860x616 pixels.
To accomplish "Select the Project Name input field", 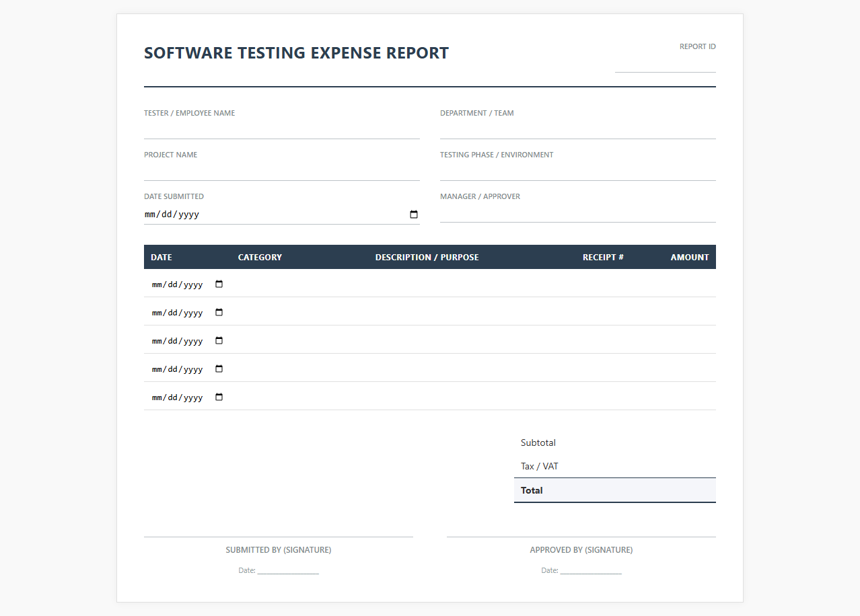I will tap(282, 171).
